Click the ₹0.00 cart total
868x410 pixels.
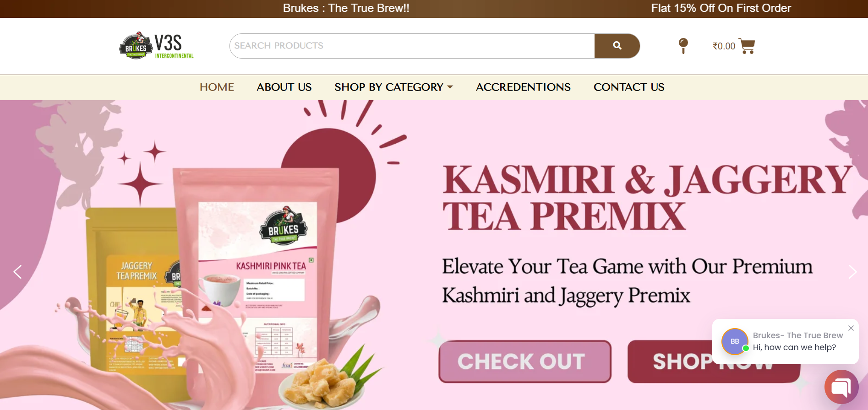pyautogui.click(x=724, y=46)
